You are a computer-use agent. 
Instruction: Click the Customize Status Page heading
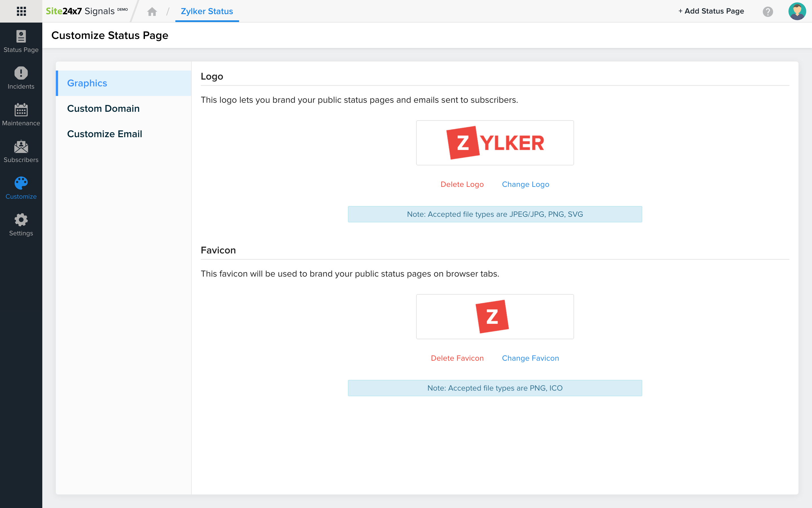(x=110, y=35)
